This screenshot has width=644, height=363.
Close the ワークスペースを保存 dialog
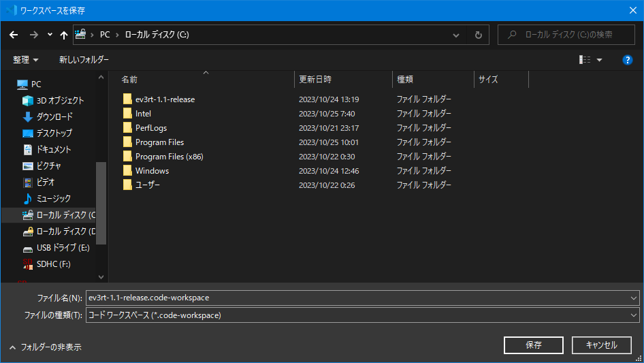click(633, 11)
